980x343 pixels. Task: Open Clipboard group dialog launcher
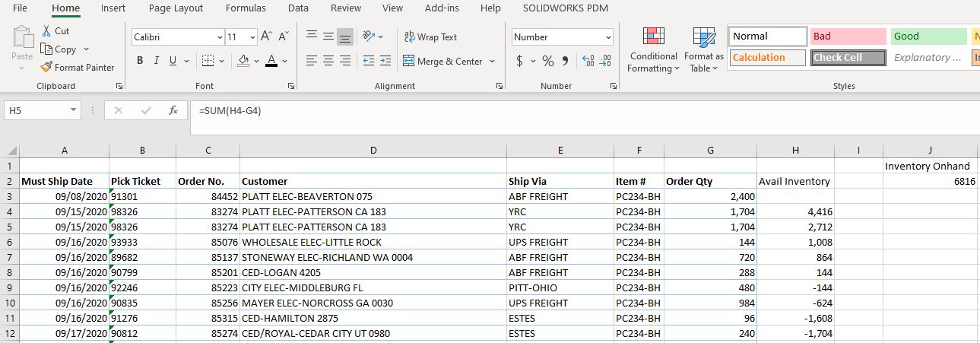pyautogui.click(x=119, y=87)
